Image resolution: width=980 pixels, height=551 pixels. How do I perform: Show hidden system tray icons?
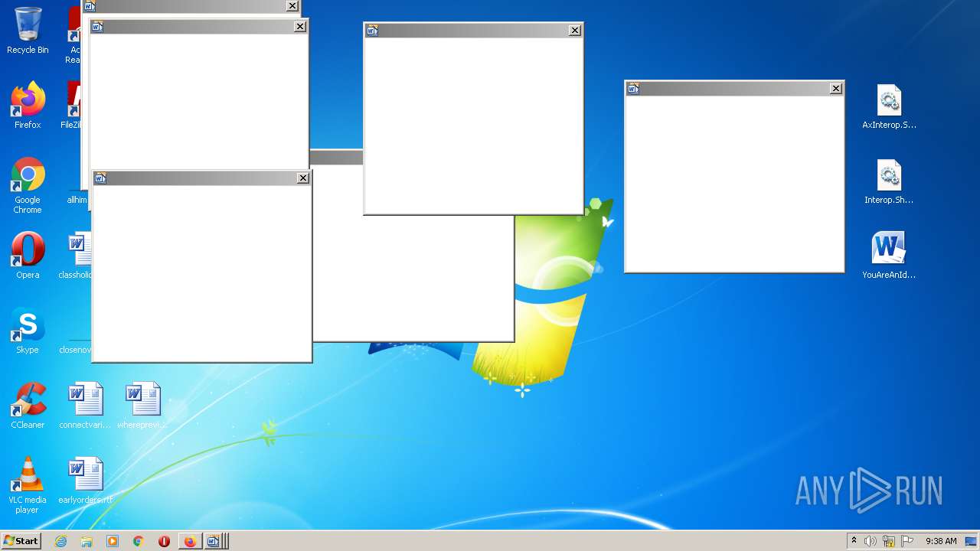(x=854, y=541)
